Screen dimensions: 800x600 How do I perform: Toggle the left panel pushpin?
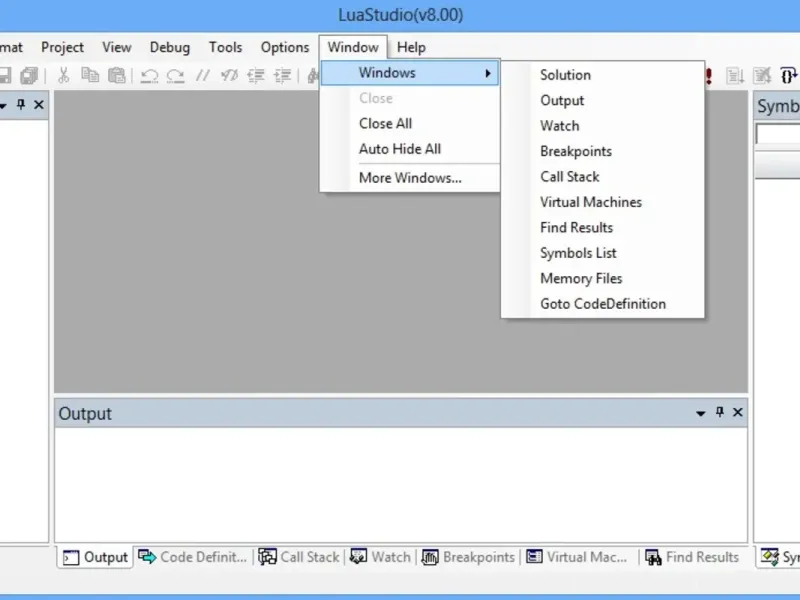click(x=20, y=105)
